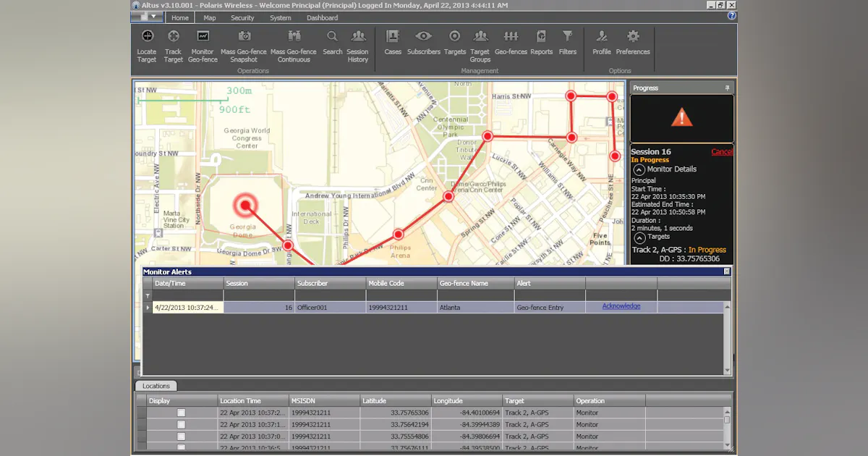Open Session History

click(357, 36)
